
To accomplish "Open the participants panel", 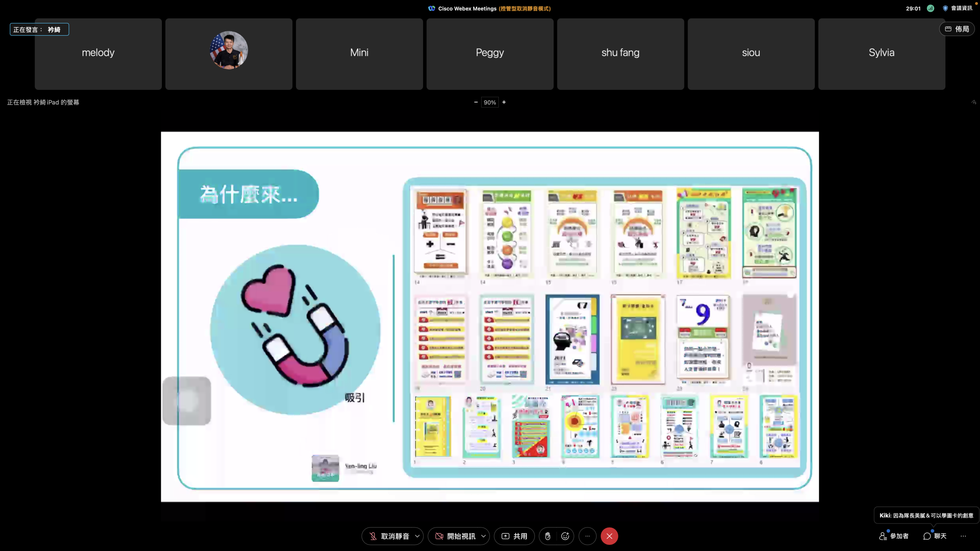I will [894, 536].
